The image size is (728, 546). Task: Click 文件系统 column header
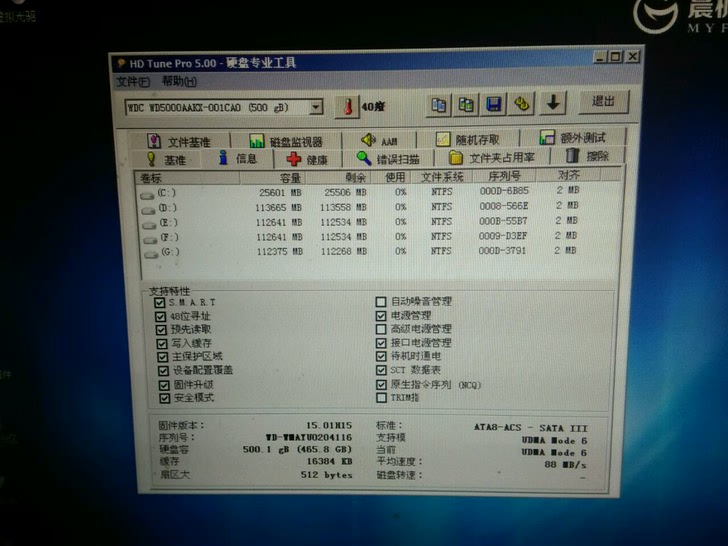coord(442,176)
